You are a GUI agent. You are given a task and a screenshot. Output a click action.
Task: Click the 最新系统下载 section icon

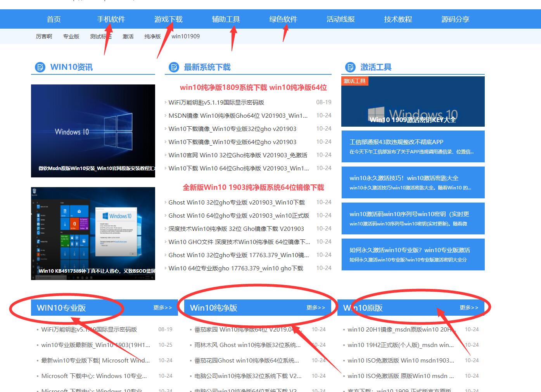(174, 67)
